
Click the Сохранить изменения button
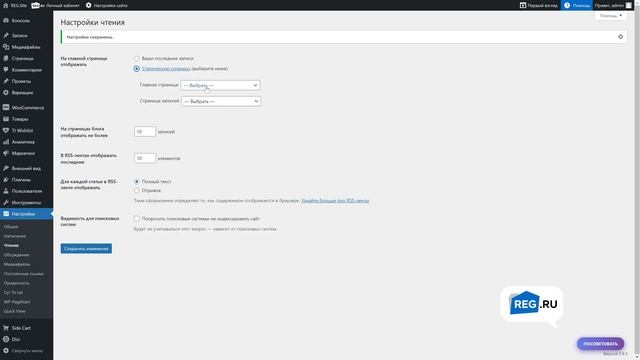pos(86,249)
